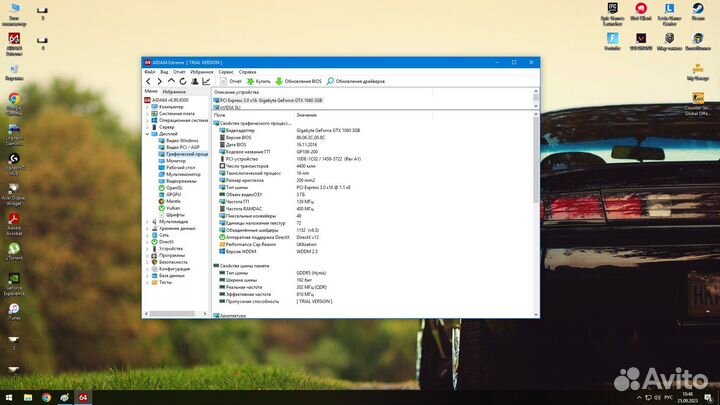Click the tree panel horizontal scrollbar
This screenshot has height=405, width=720.
[172, 314]
